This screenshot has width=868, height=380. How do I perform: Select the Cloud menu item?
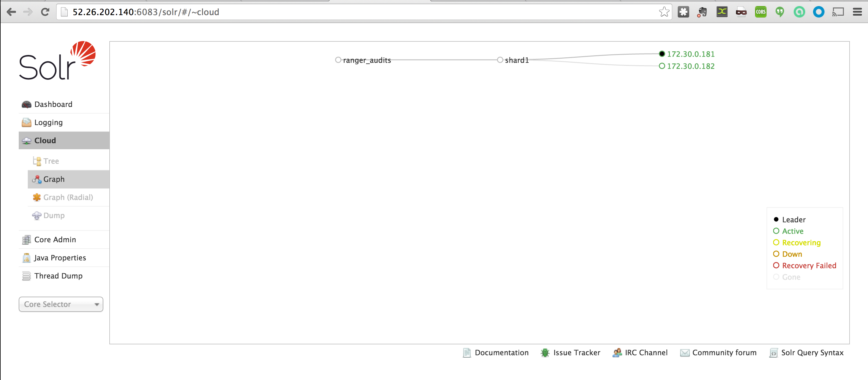(x=45, y=140)
